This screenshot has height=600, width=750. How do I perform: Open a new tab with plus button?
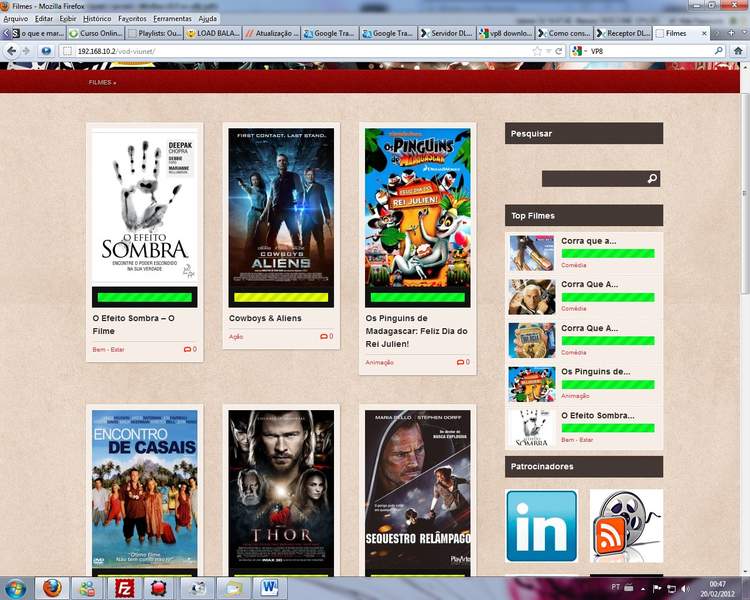[731, 33]
